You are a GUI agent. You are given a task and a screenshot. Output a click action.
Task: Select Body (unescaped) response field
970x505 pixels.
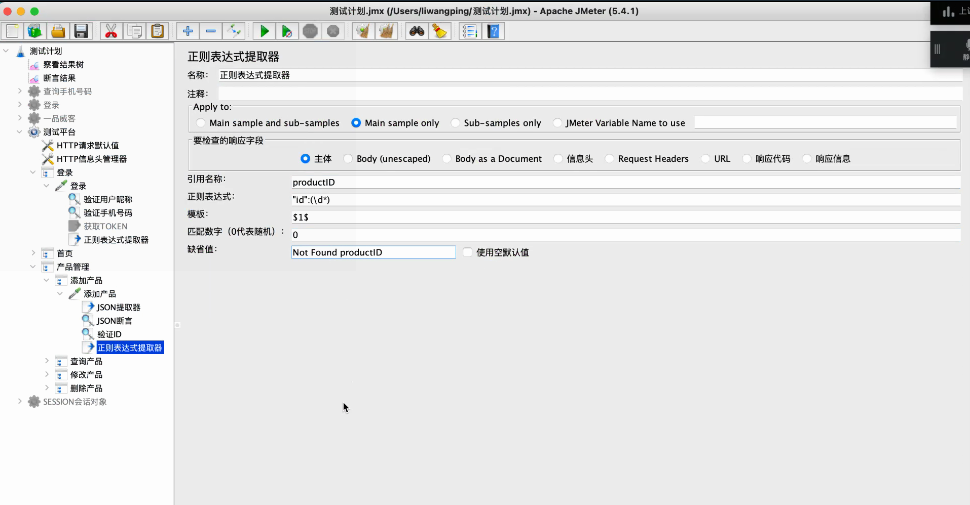348,158
